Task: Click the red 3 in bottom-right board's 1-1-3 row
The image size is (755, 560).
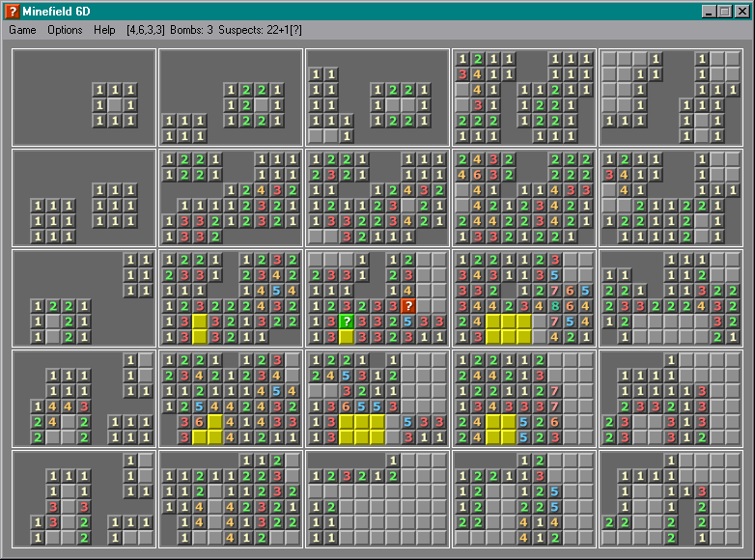Action: (x=702, y=491)
